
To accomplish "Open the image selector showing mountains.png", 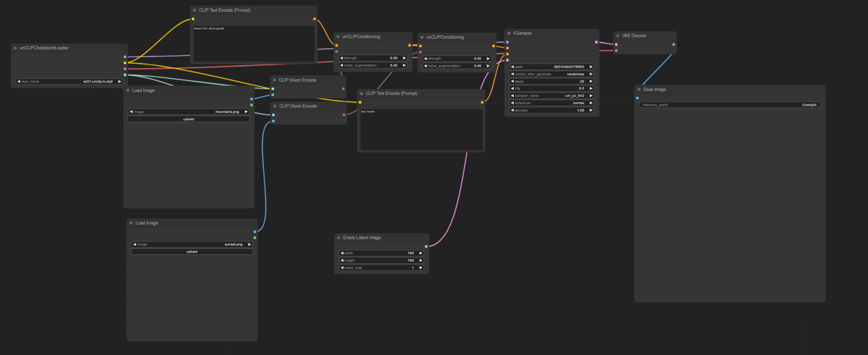I will (x=189, y=112).
